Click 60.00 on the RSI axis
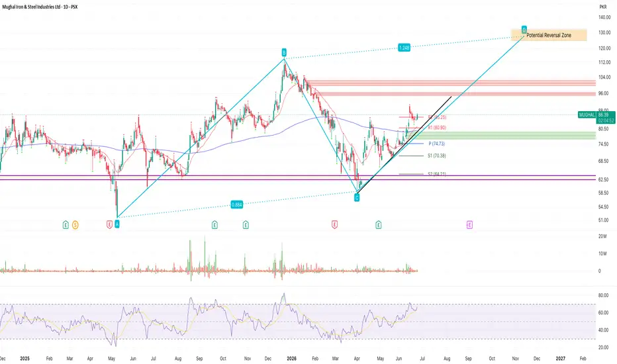 click(x=603, y=313)
